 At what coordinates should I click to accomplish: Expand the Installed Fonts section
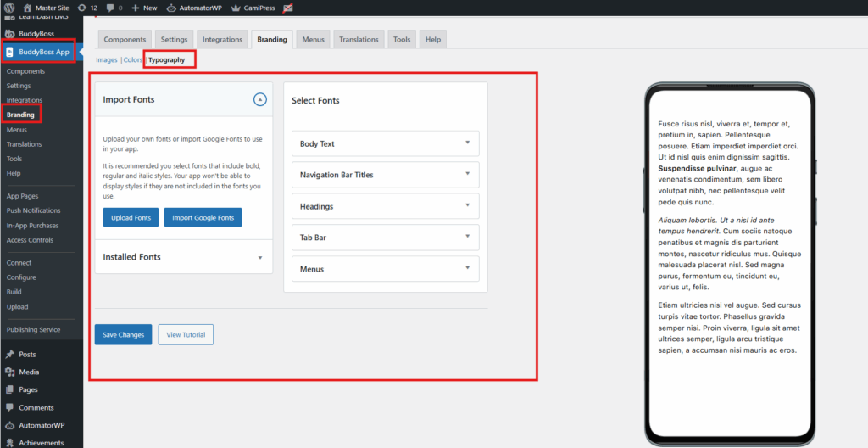[x=260, y=257]
